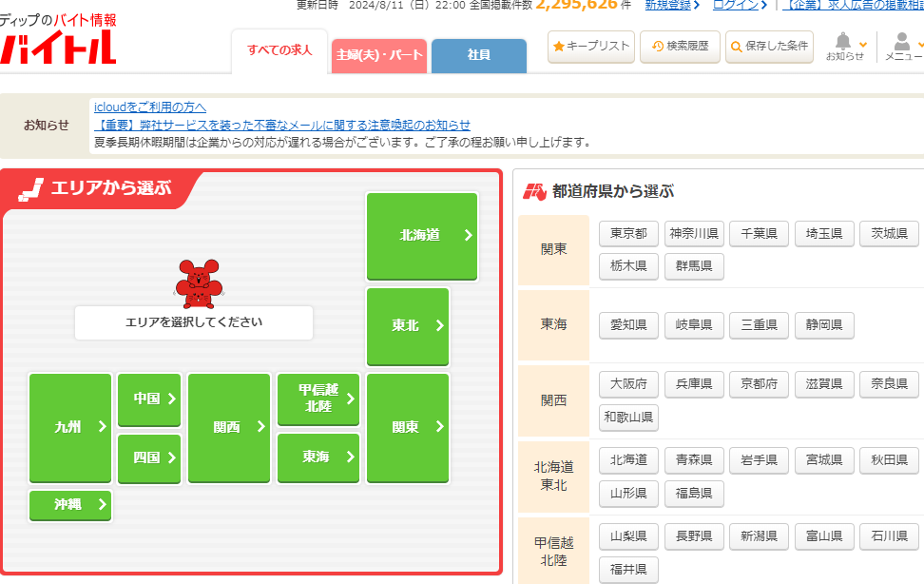Open 検索履歴 search history button
Viewport: 924px width, 584px height.
680,46
